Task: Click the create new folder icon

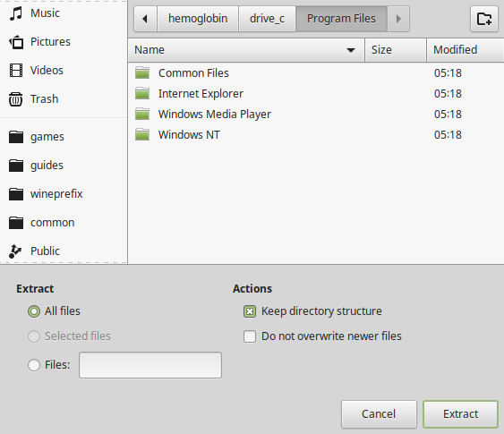Action: pos(484,19)
